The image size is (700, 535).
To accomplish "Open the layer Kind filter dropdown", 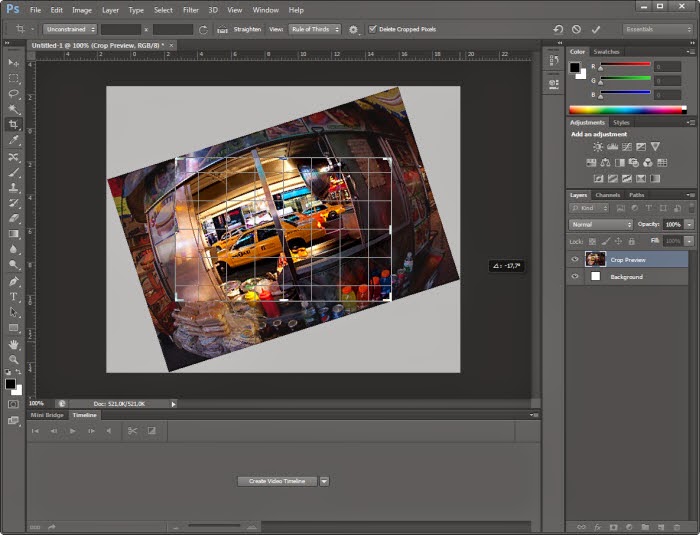I will pyautogui.click(x=589, y=208).
